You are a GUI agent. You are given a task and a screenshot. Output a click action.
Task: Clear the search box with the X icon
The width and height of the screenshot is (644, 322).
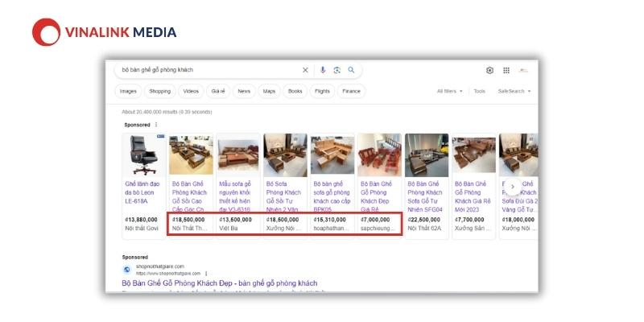coord(305,70)
